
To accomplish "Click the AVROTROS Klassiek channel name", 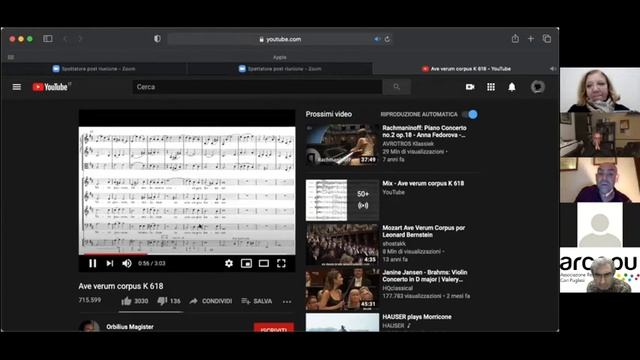I will coord(408,144).
